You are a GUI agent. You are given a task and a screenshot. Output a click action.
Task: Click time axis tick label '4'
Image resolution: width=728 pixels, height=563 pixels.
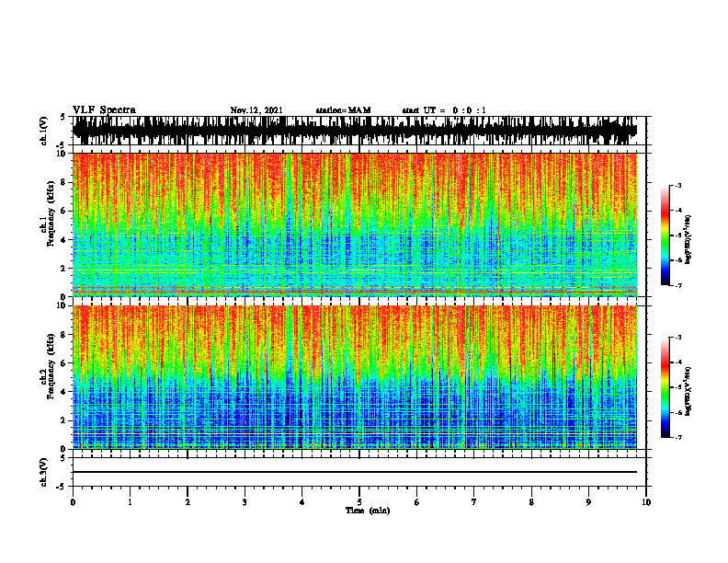[302, 502]
